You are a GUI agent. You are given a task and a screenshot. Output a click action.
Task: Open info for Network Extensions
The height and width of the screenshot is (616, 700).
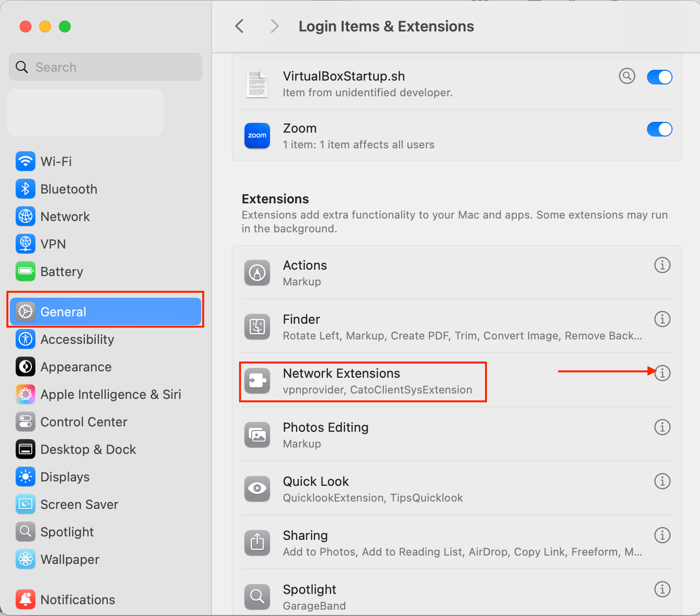tap(662, 373)
